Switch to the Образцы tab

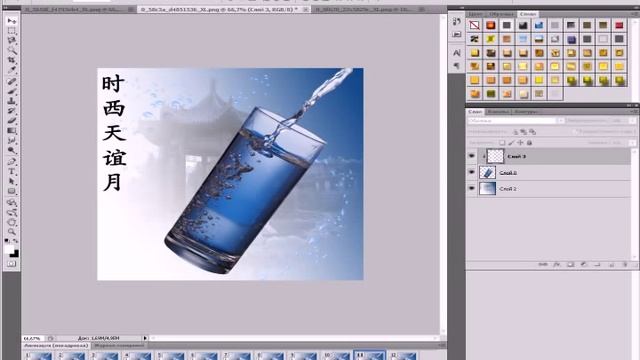501,14
